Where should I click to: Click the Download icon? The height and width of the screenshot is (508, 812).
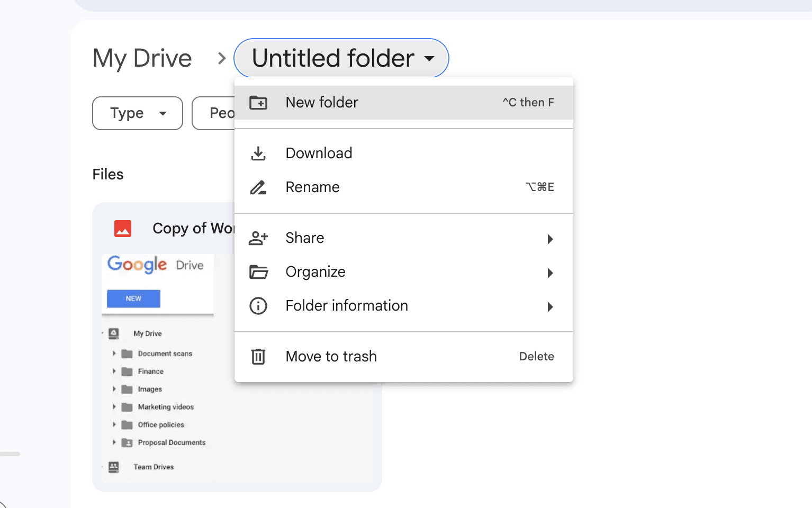tap(258, 153)
